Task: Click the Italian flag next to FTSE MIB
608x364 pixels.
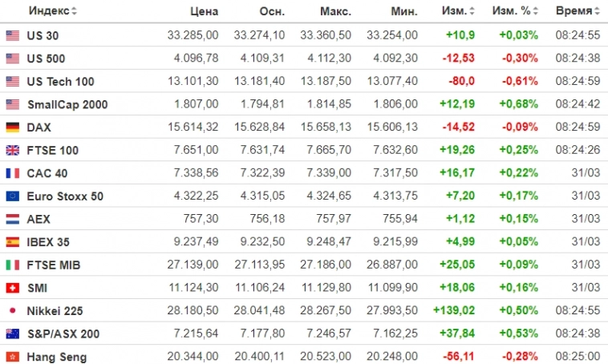Action: click(x=12, y=265)
